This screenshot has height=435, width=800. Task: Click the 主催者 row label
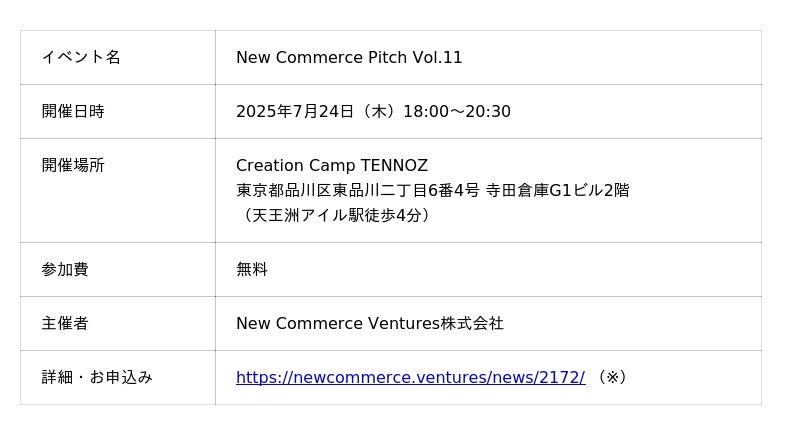pos(65,323)
